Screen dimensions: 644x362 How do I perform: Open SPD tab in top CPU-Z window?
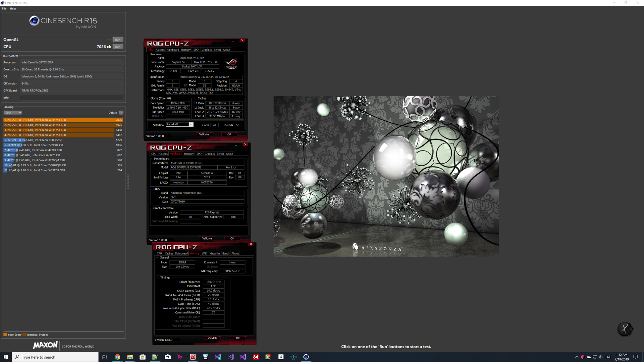[196, 50]
